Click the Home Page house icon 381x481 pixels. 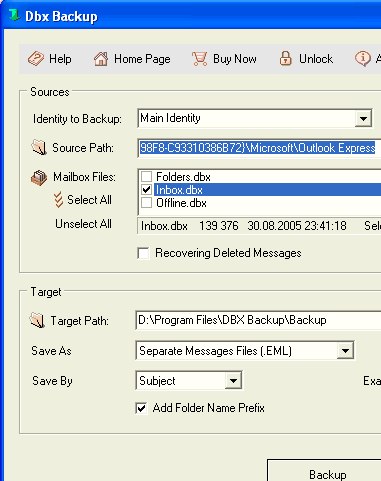coord(101,59)
